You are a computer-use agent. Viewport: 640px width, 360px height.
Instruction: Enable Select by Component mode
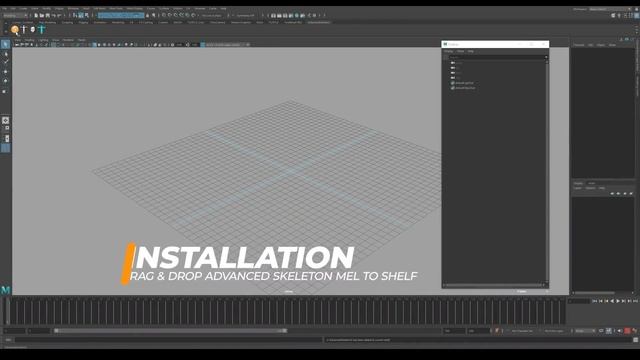87,16
